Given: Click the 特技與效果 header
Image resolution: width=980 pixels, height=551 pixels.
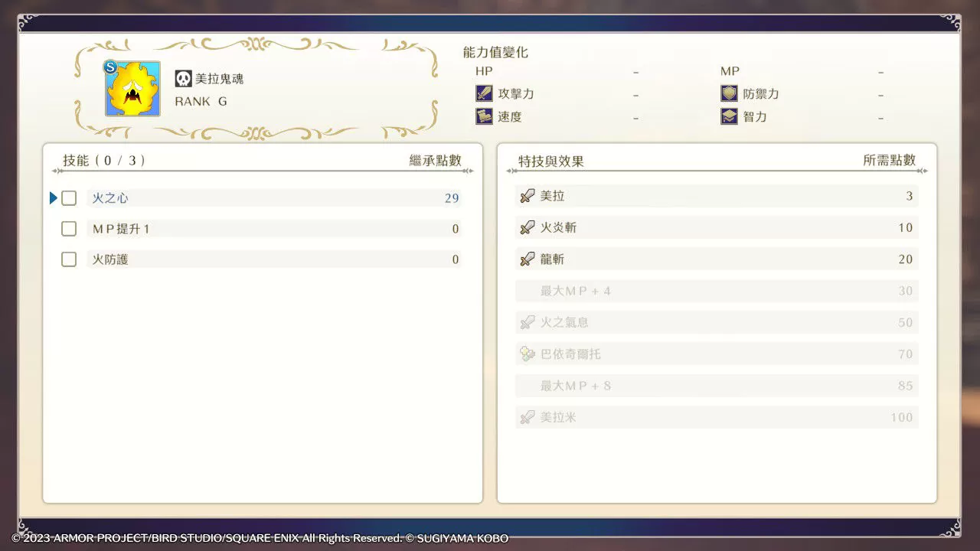Looking at the screenshot, I should pyautogui.click(x=551, y=161).
